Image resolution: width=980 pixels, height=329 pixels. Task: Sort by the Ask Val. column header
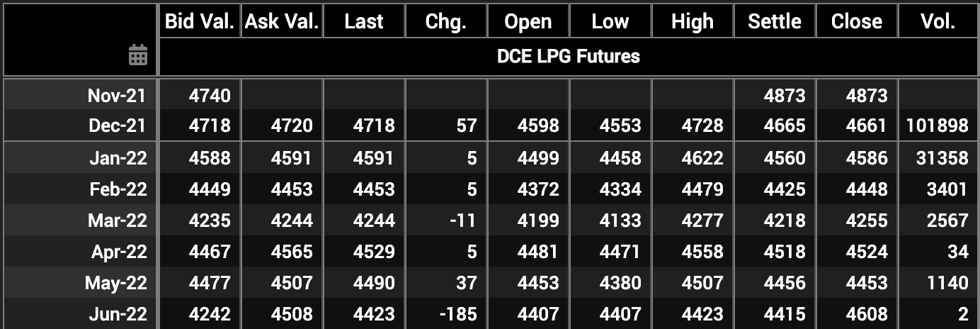click(282, 21)
